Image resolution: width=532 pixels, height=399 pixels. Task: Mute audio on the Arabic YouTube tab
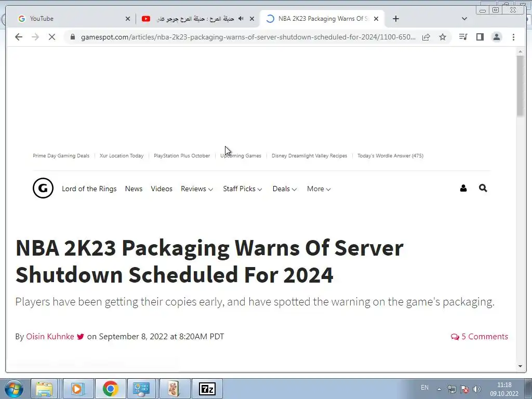(241, 19)
